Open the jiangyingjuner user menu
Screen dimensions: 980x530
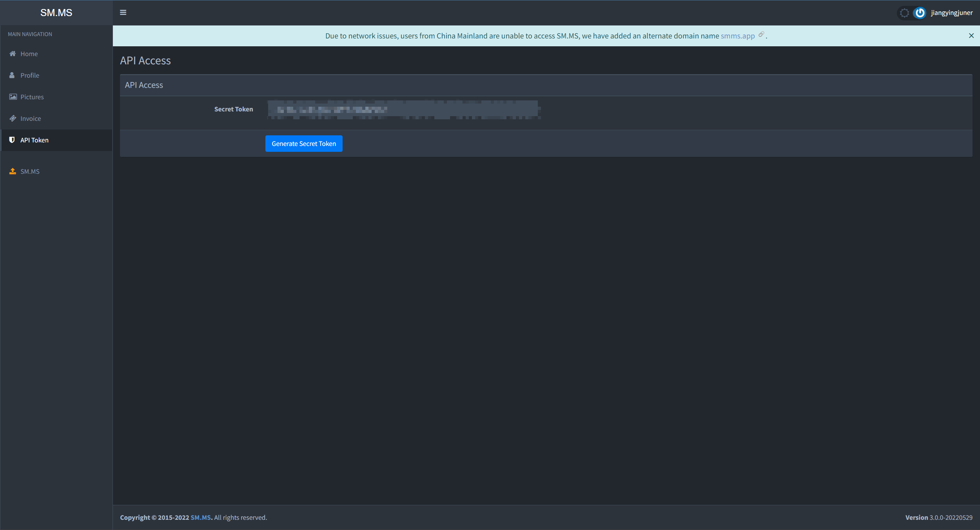[x=951, y=13]
